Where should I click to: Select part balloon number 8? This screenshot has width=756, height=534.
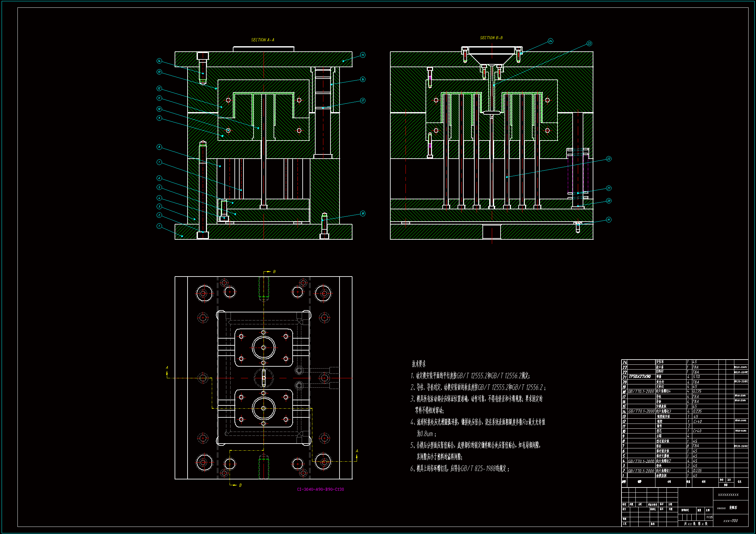[159, 147]
